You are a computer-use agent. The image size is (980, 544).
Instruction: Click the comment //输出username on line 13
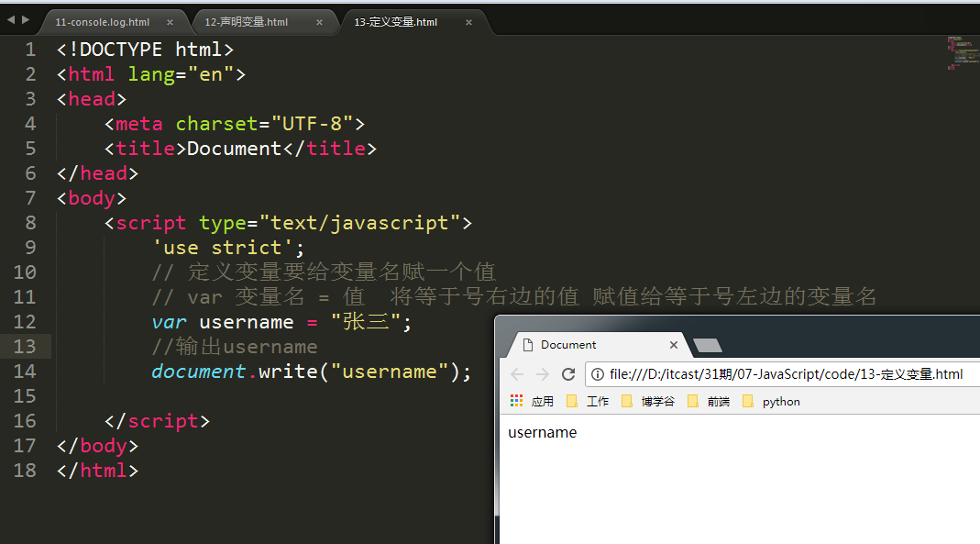point(235,347)
